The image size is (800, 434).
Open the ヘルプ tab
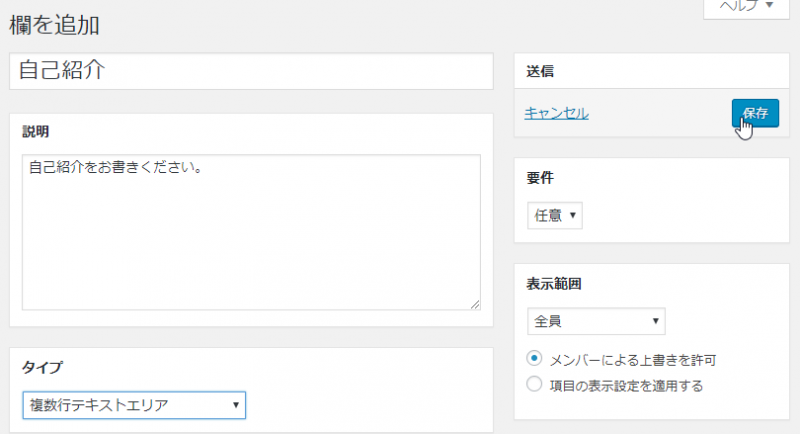pos(739,6)
